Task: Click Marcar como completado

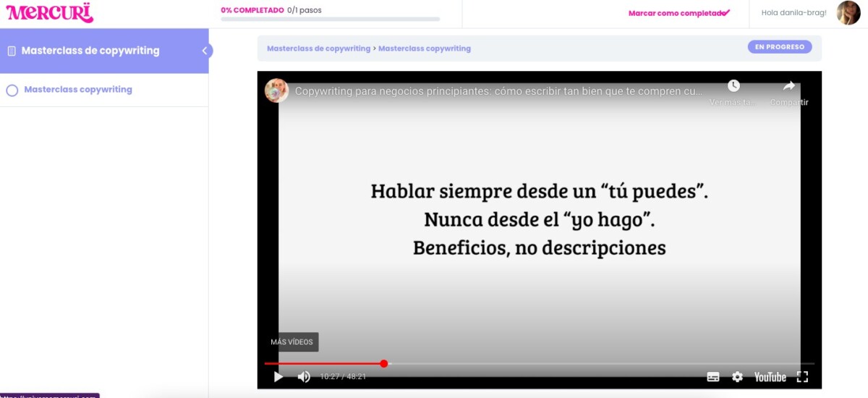Action: click(x=678, y=13)
